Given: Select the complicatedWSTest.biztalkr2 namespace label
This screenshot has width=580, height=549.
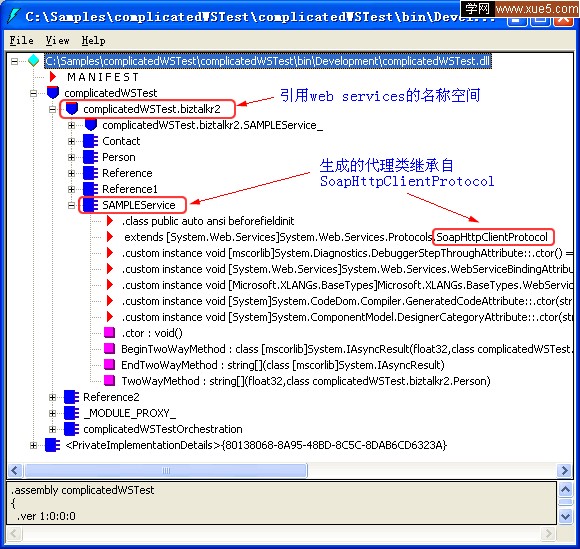Looking at the screenshot, I should (152, 109).
